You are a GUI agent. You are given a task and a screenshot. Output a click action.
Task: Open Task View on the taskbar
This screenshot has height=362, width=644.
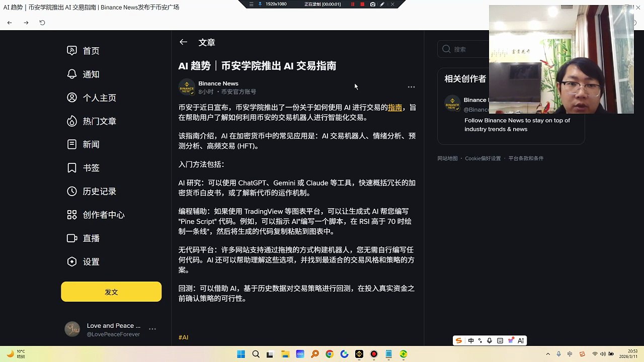270,354
